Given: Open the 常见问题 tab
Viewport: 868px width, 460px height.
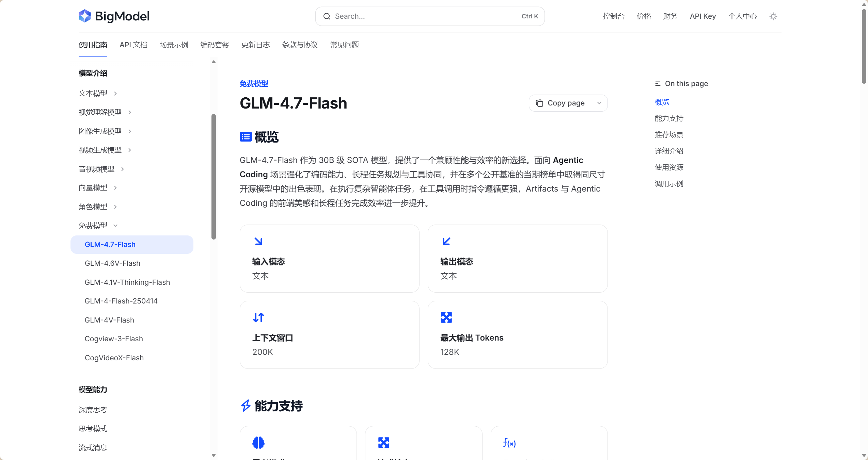Looking at the screenshot, I should click(345, 45).
